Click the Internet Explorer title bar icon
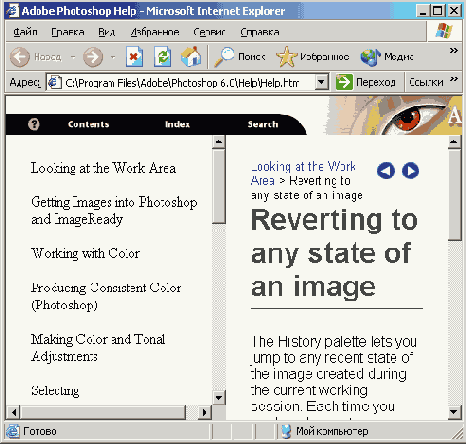The width and height of the screenshot is (466, 444). [x=12, y=11]
